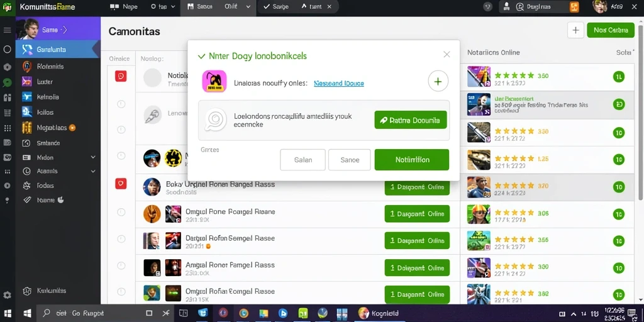Toggle green badge on the 3.50 rated game

point(619,76)
